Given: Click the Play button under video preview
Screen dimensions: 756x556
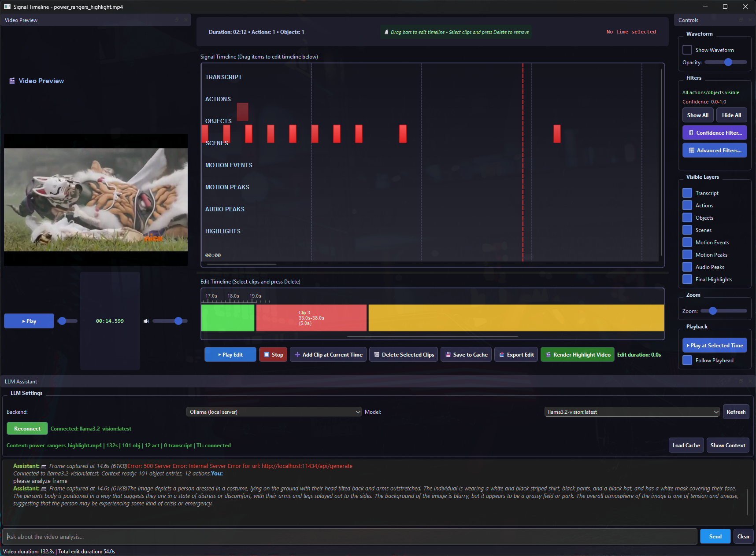Looking at the screenshot, I should click(x=29, y=321).
